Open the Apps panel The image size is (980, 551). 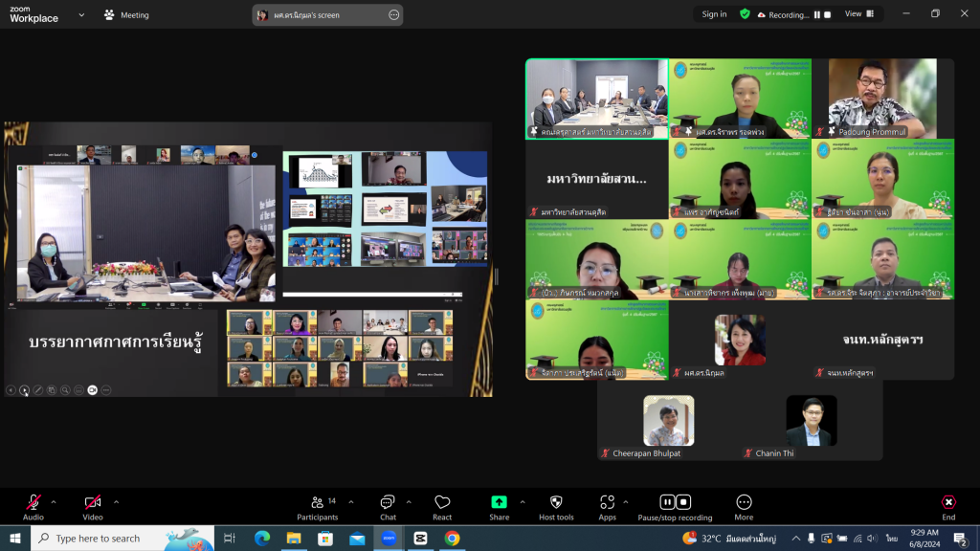coord(607,504)
